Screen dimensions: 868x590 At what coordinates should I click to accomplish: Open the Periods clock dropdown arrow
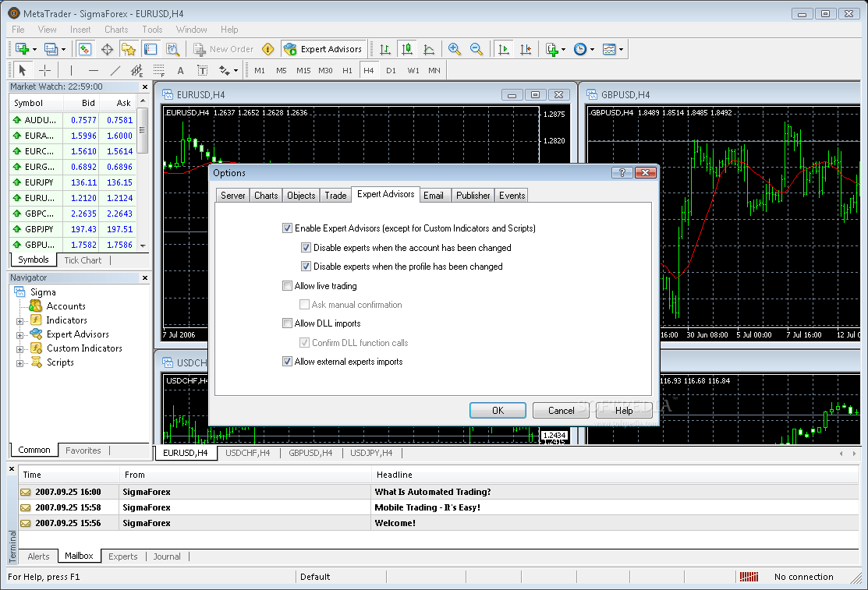click(592, 49)
